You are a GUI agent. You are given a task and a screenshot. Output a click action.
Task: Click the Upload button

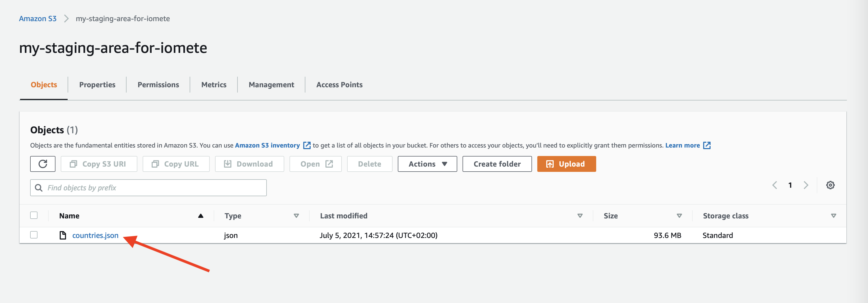click(x=566, y=164)
